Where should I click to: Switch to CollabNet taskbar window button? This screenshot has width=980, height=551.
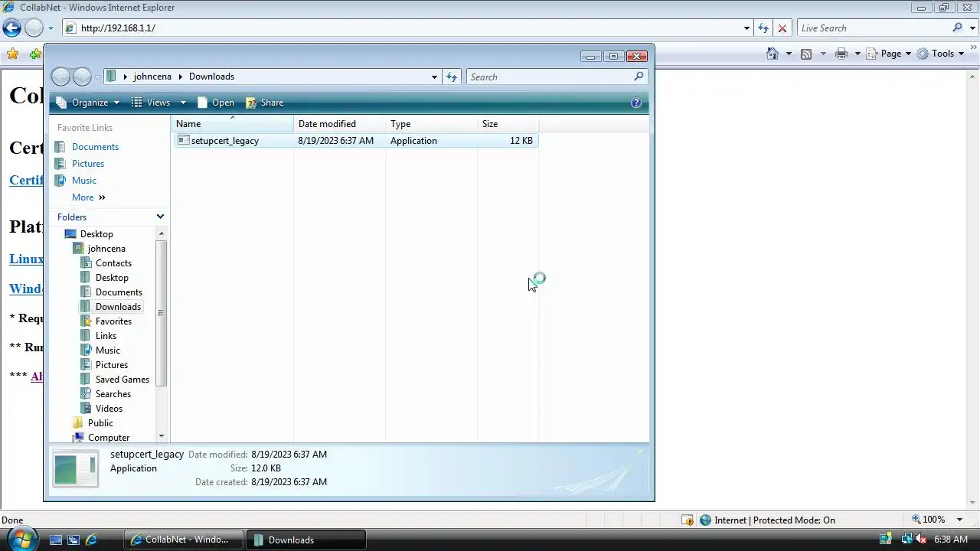click(x=184, y=540)
